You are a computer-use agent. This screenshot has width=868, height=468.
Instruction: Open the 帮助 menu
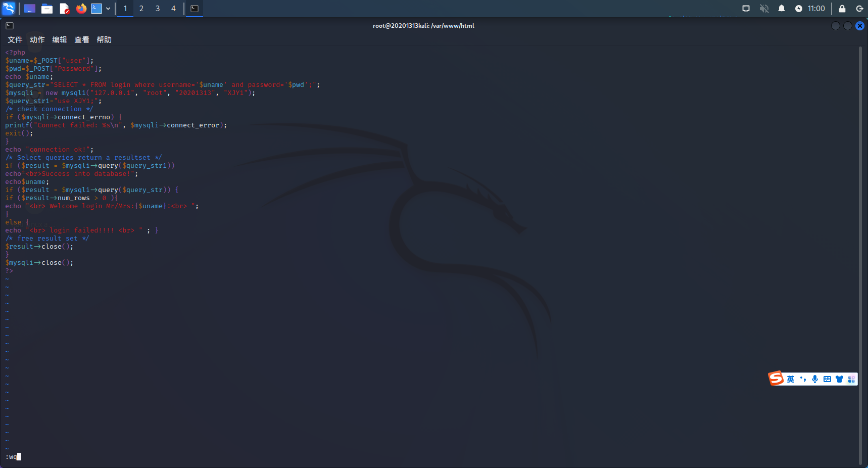[x=104, y=40]
